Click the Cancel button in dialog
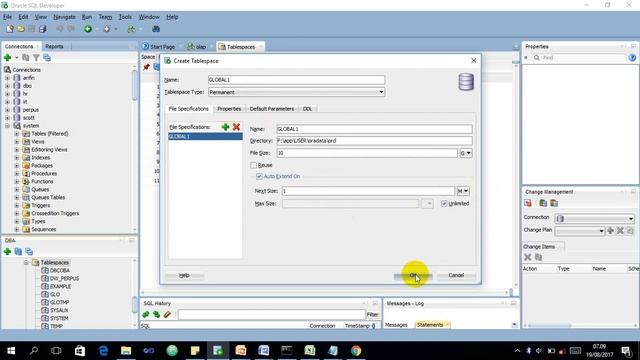This screenshot has height=360, width=640. coord(456,276)
